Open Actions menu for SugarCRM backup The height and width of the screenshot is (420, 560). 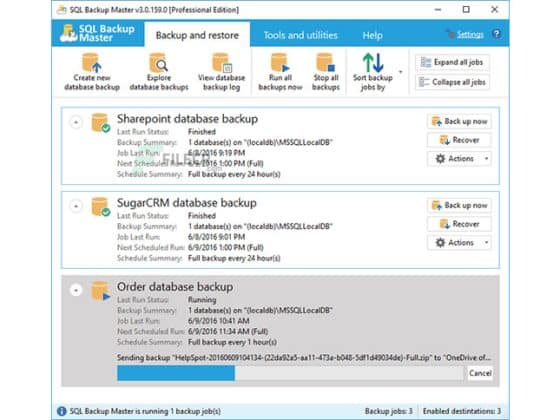click(x=459, y=242)
